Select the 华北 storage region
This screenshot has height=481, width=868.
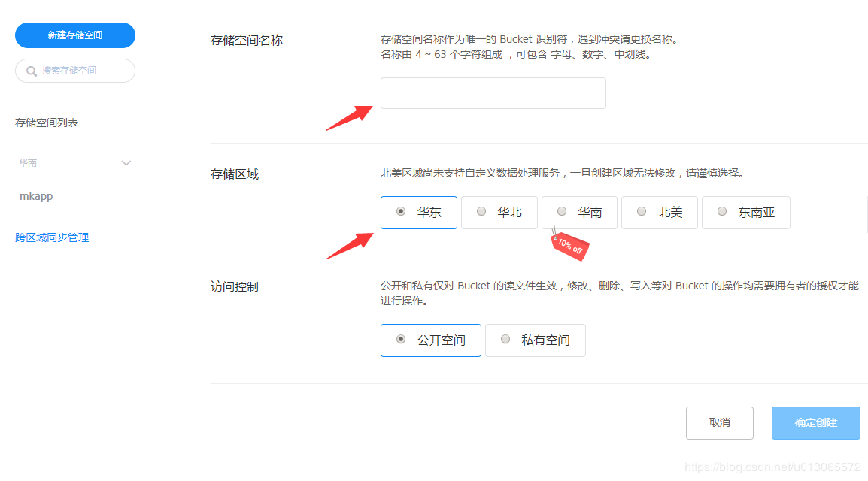point(499,212)
